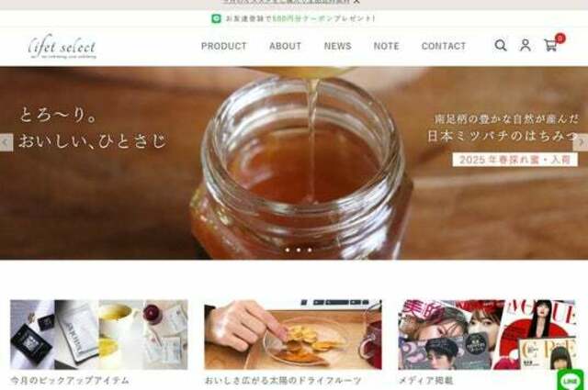
Task: Advance to next slide arrow
Action: click(581, 142)
